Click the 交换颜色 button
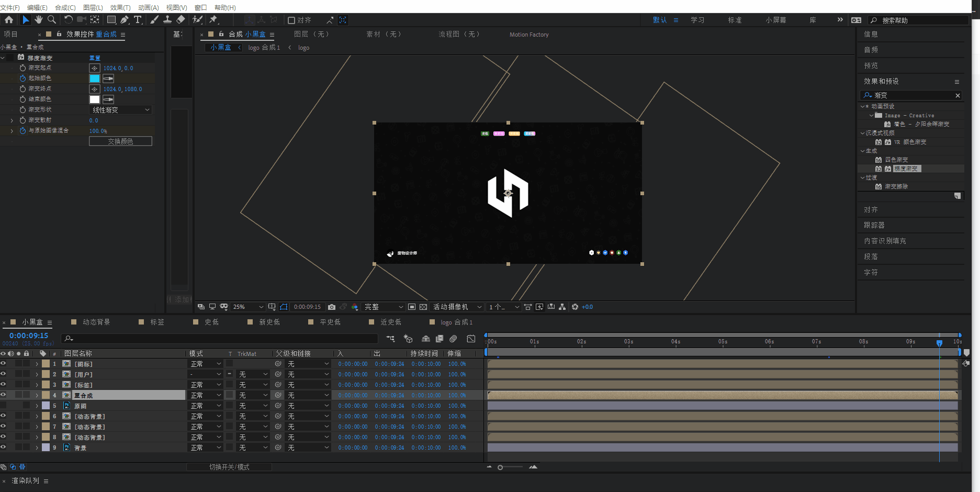 [120, 141]
